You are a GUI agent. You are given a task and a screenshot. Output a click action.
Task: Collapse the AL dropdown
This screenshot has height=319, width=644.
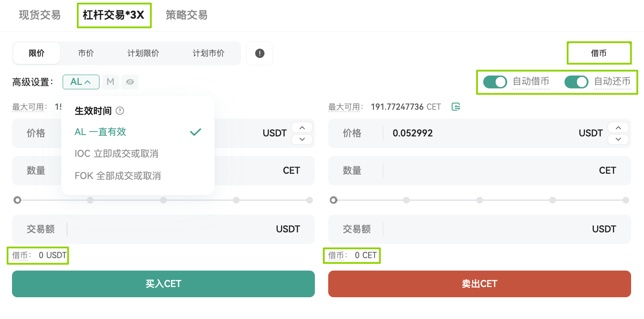[x=81, y=82]
